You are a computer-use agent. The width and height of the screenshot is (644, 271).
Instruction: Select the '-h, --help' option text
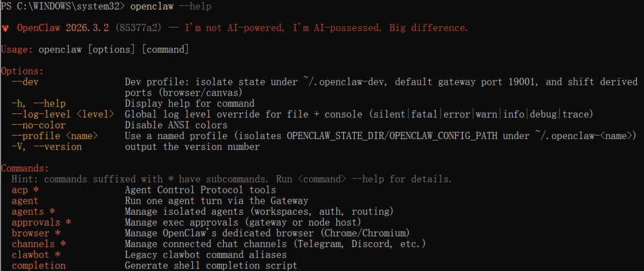point(39,103)
